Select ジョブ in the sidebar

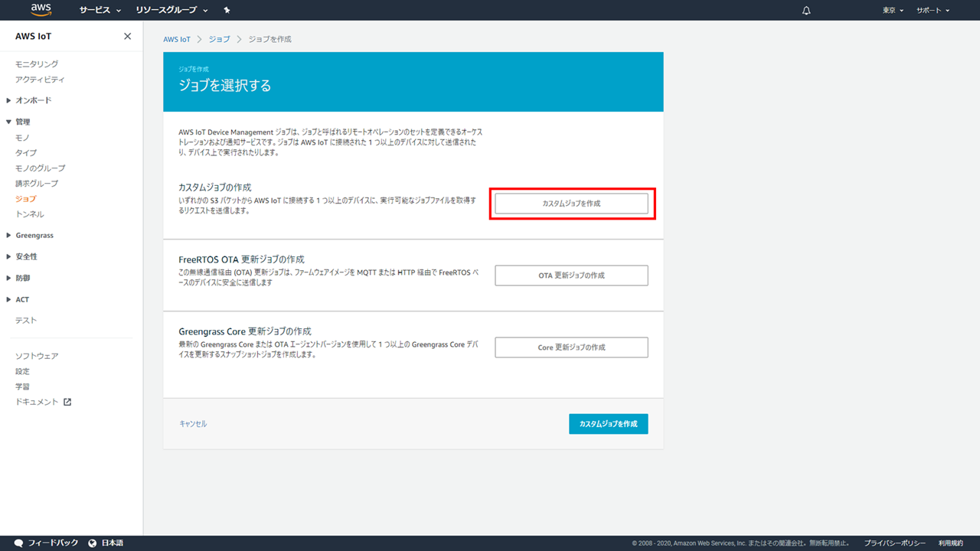25,199
